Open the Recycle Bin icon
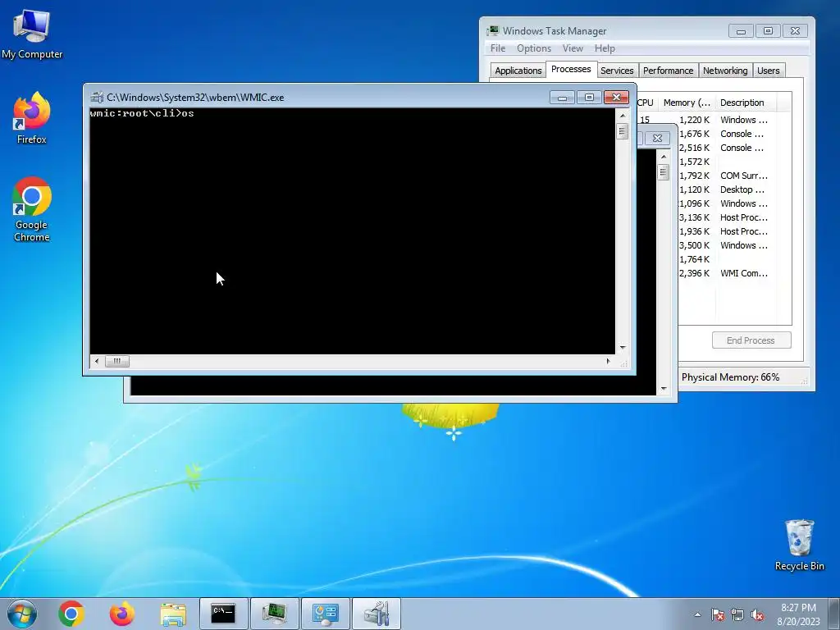 [799, 545]
